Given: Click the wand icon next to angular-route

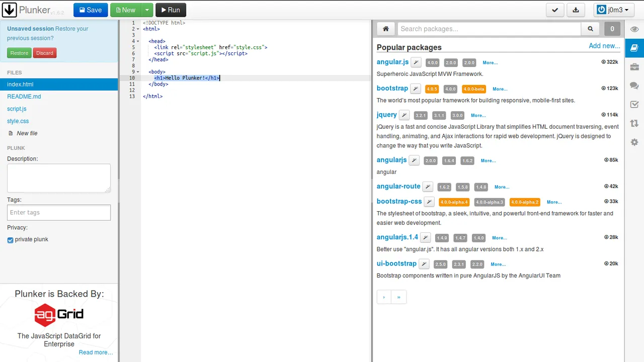Looking at the screenshot, I should point(428,187).
